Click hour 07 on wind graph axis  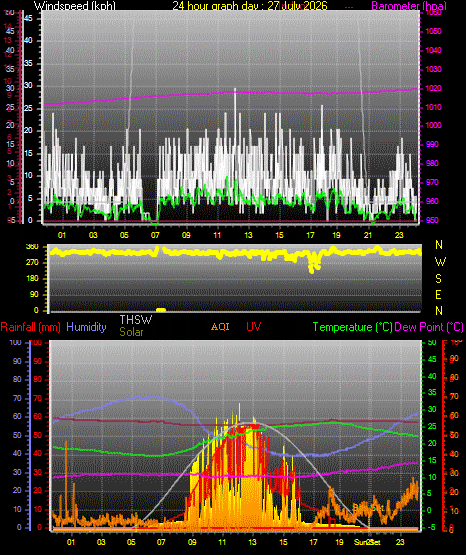(155, 235)
